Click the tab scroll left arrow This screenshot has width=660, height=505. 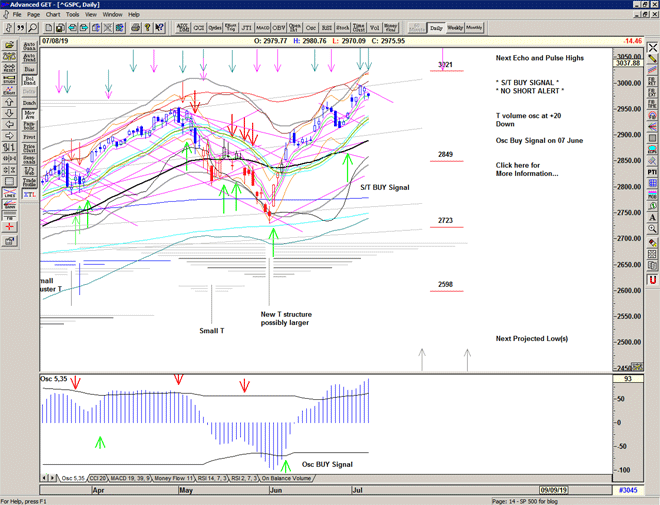coord(44,479)
